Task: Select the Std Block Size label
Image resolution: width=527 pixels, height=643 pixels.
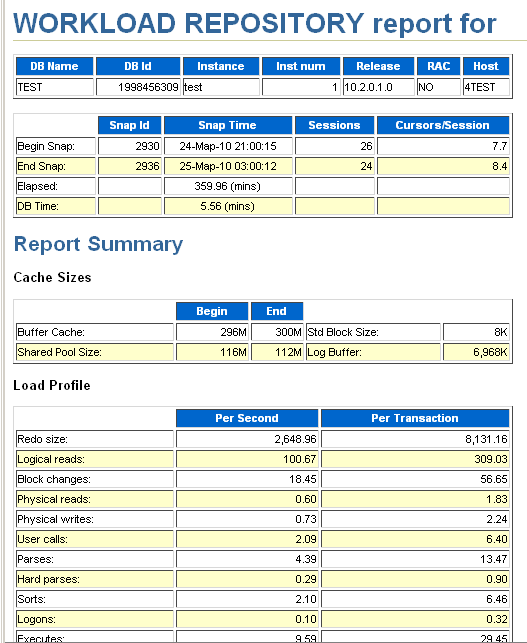Action: click(x=373, y=332)
